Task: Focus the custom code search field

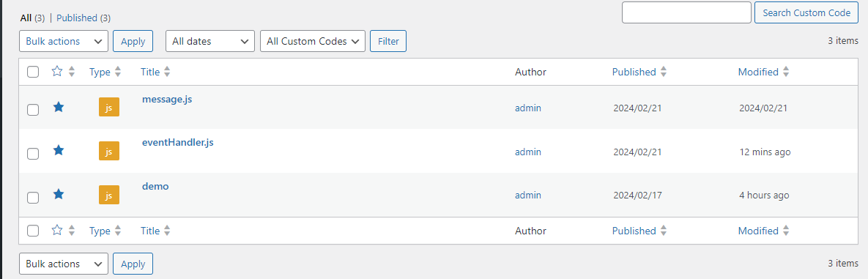Action: coord(686,12)
